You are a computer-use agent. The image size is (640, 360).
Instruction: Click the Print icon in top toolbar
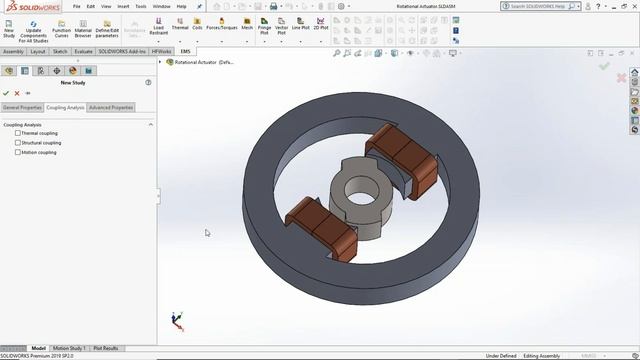coord(273,6)
